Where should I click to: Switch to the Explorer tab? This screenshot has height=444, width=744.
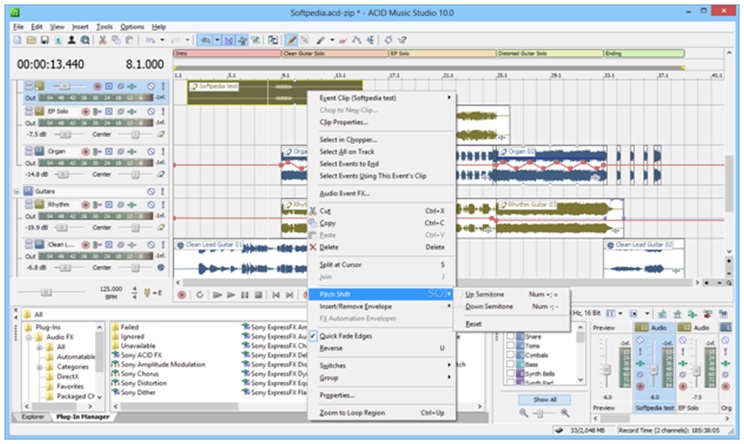tap(33, 416)
